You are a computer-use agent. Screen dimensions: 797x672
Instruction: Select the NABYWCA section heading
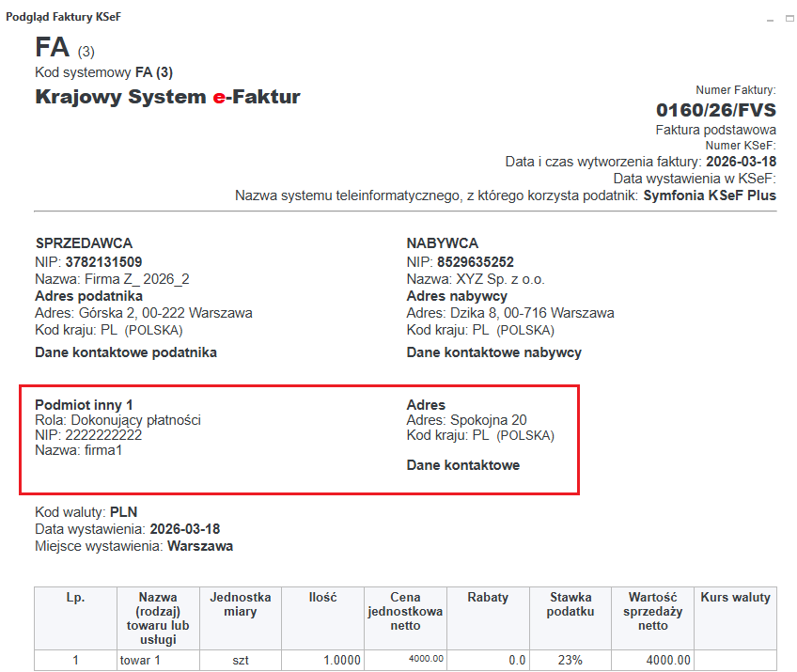443,243
